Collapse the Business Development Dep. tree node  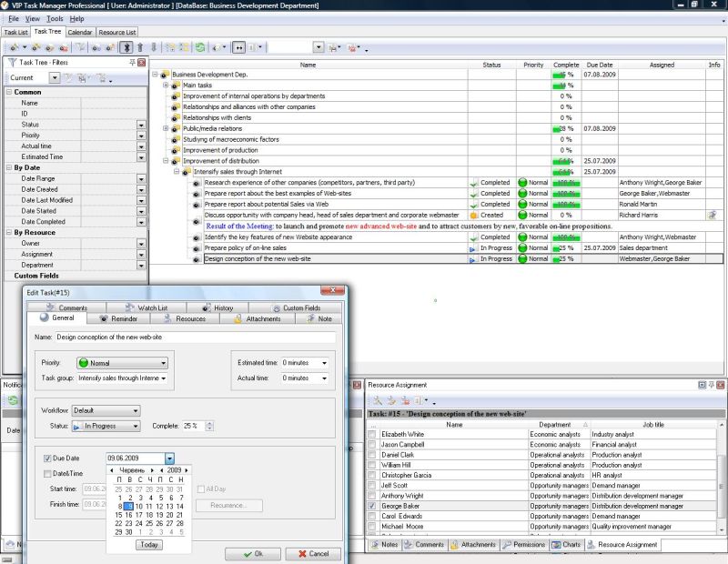pos(156,75)
